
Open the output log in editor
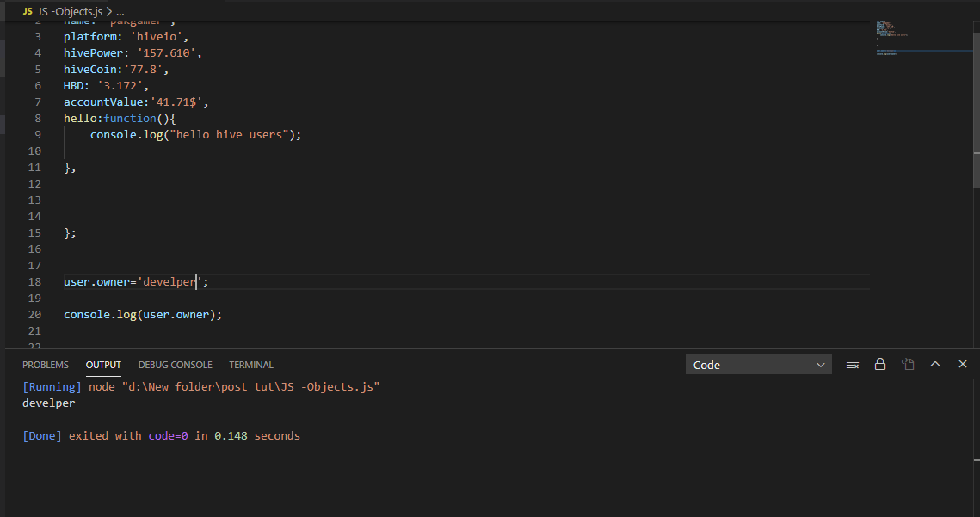(908, 365)
